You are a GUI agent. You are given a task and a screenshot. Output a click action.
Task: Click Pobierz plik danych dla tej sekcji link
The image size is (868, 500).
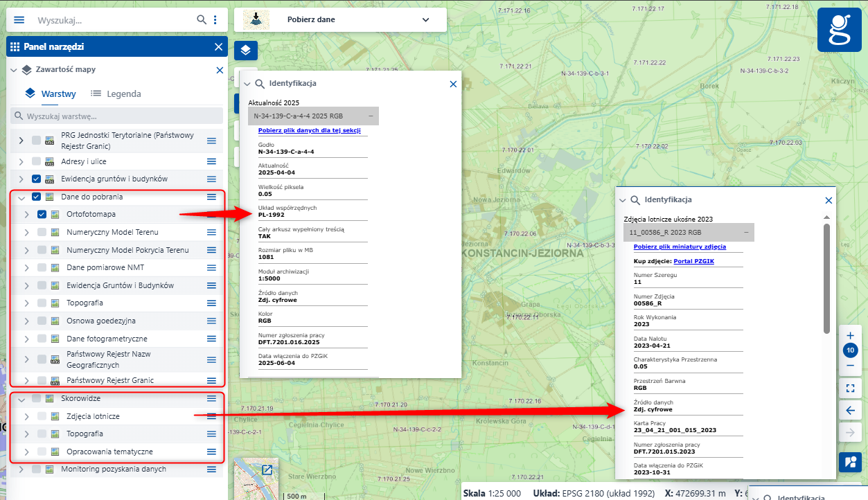pyautogui.click(x=309, y=130)
